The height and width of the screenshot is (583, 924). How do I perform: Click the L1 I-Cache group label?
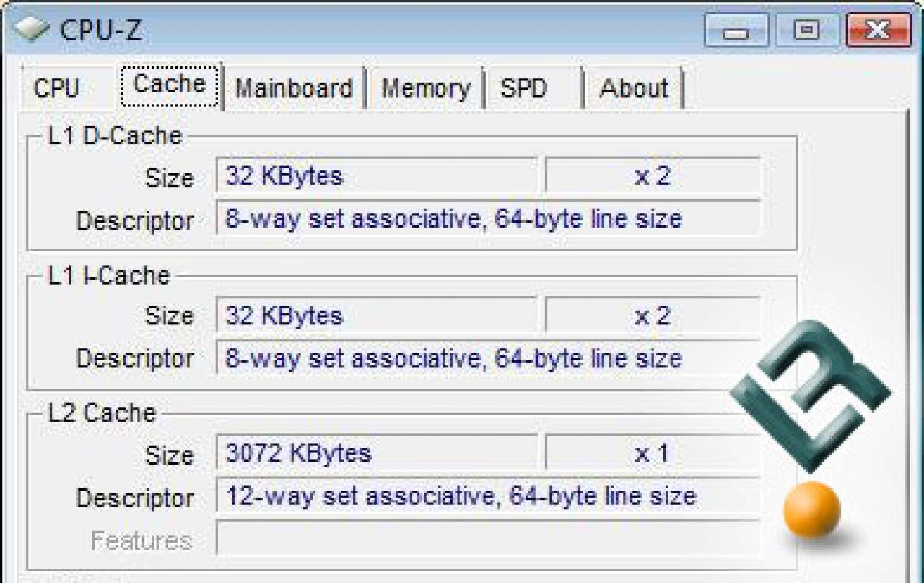click(x=109, y=275)
